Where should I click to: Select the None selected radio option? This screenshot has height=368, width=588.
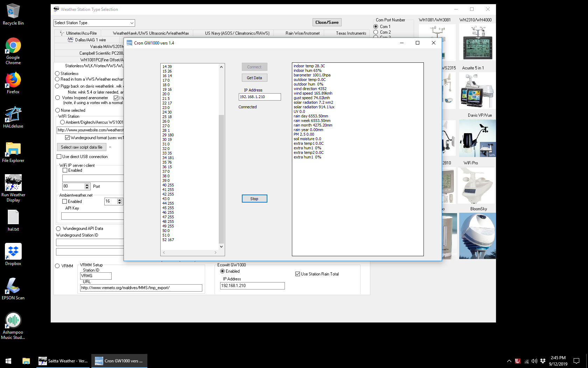[57, 110]
